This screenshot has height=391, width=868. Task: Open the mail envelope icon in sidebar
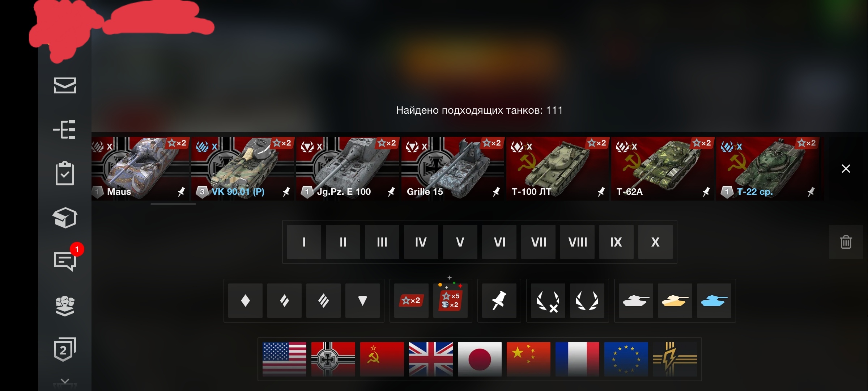(65, 85)
